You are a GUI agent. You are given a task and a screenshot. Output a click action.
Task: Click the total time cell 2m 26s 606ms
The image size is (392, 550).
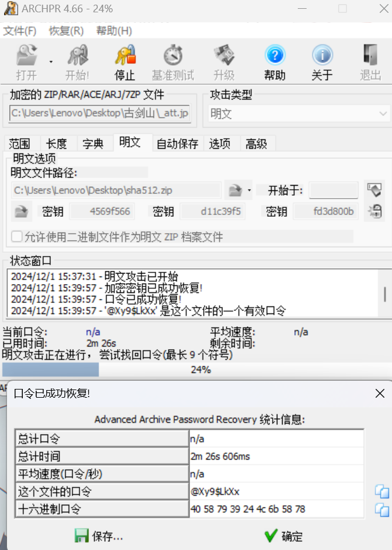277,456
